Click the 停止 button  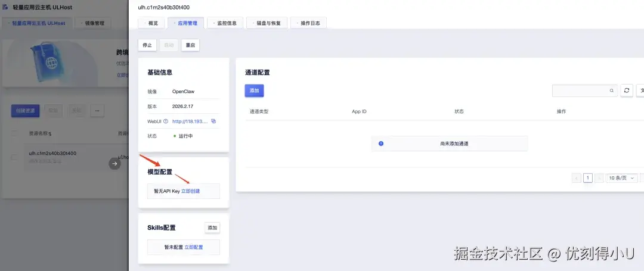pyautogui.click(x=147, y=45)
